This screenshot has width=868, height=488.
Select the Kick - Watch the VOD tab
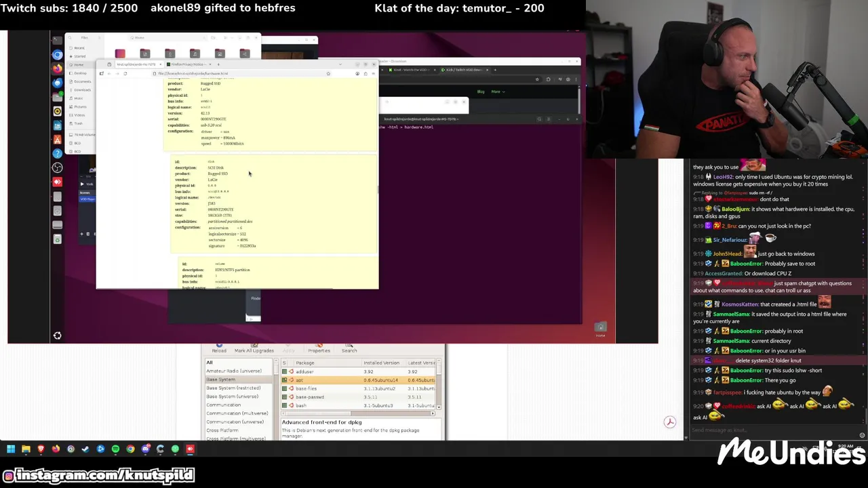click(x=412, y=70)
